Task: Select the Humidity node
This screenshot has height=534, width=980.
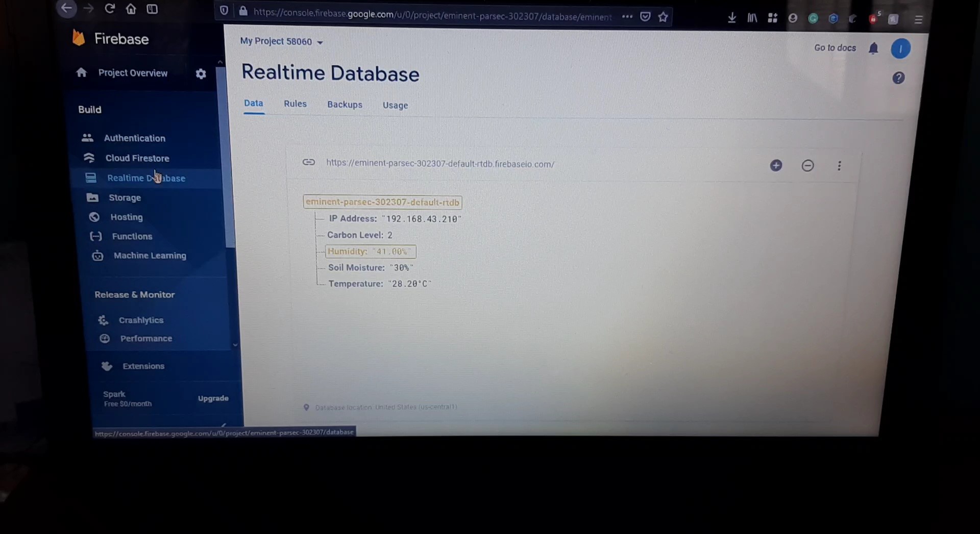Action: (371, 251)
